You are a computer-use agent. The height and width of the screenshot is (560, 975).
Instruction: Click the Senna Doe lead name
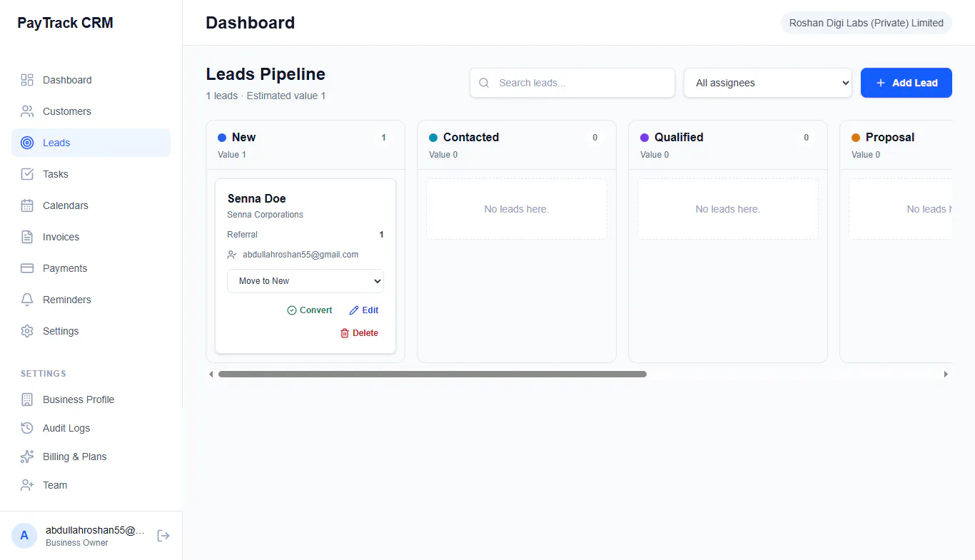256,198
